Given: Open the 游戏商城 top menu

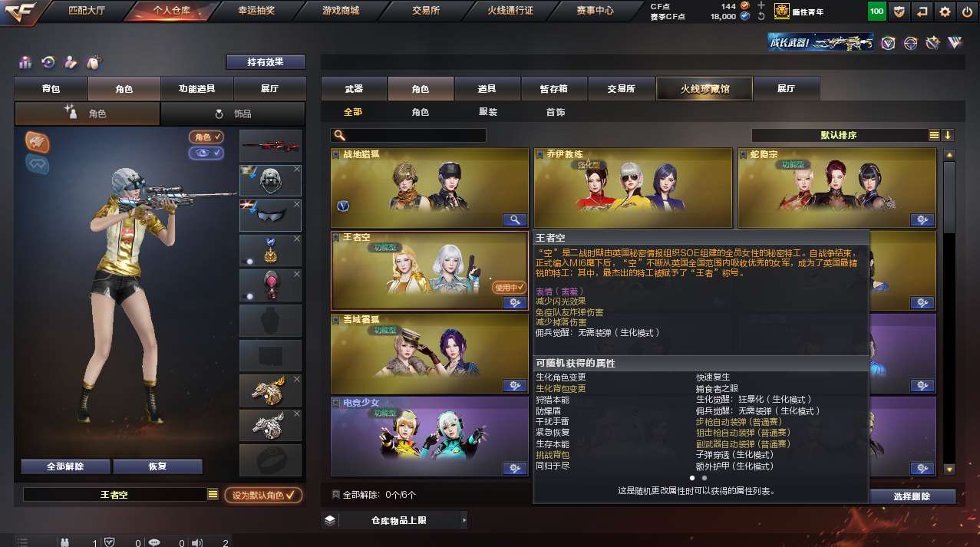Looking at the screenshot, I should 339,11.
